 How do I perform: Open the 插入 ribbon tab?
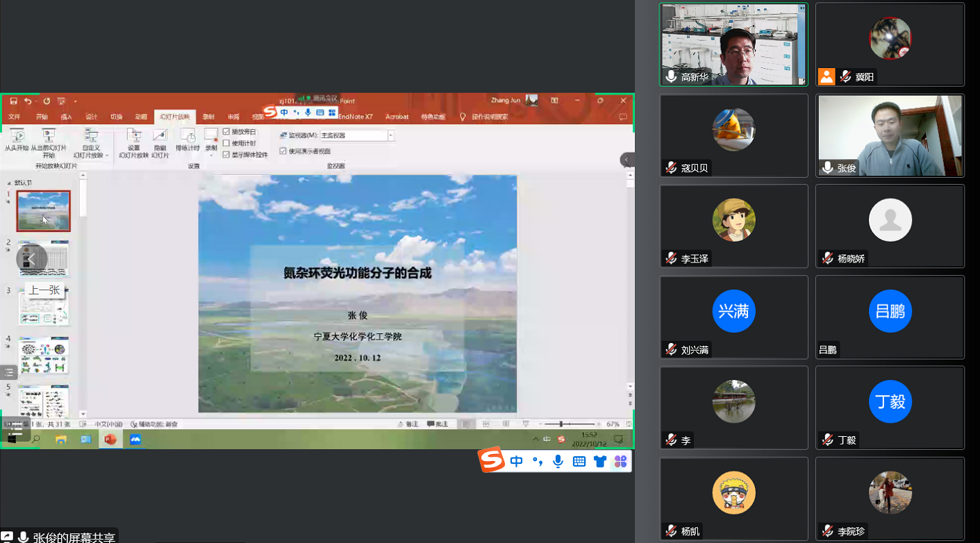[67, 117]
